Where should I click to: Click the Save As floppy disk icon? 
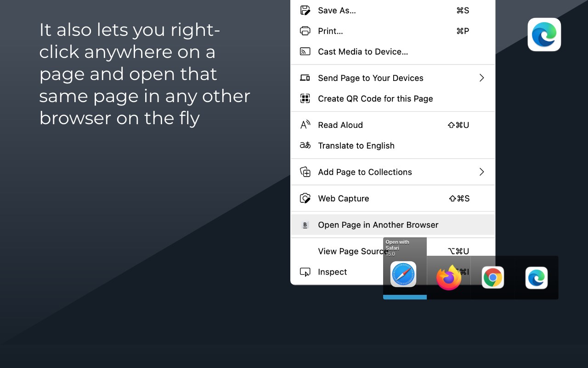point(305,10)
